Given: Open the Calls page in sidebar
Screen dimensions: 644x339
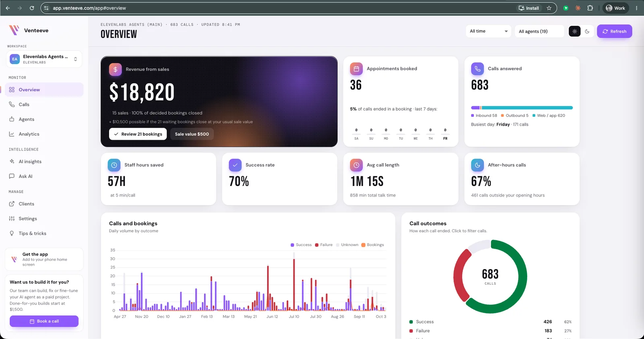Looking at the screenshot, I should point(44,105).
